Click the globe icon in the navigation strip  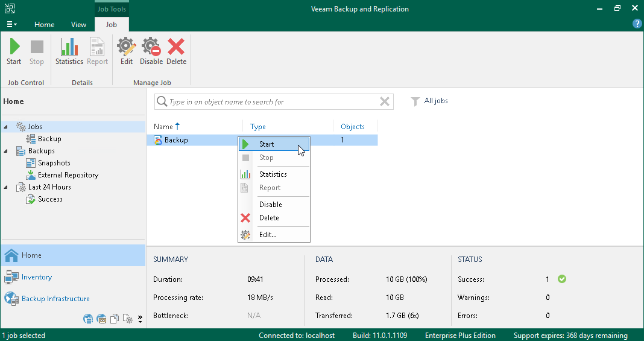88,319
